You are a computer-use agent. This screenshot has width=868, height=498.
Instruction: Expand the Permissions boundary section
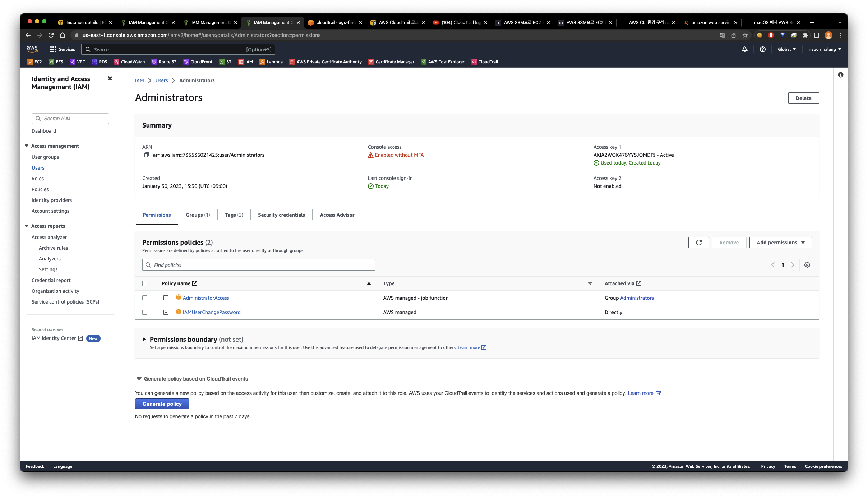coord(144,339)
